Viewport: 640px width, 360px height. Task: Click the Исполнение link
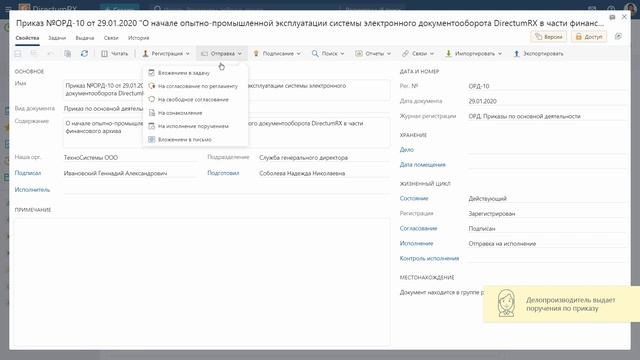(x=416, y=244)
